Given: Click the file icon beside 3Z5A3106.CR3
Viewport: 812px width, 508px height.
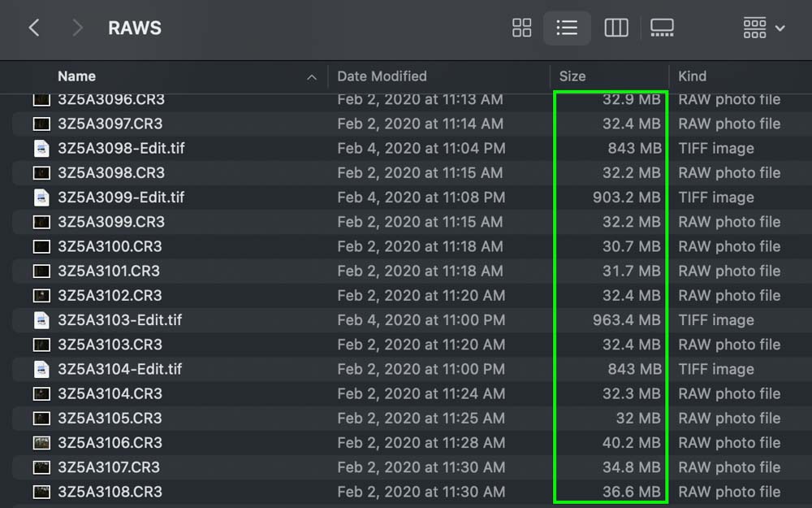Looking at the screenshot, I should [x=41, y=442].
